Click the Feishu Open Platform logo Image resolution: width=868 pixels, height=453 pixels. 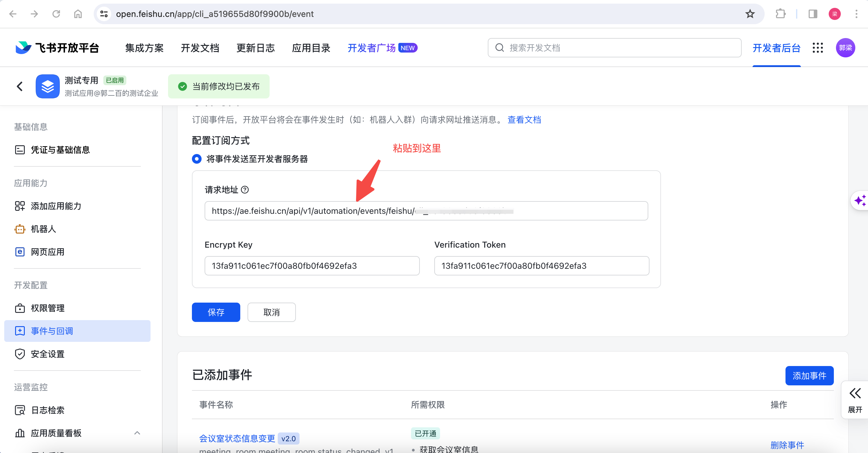(57, 48)
